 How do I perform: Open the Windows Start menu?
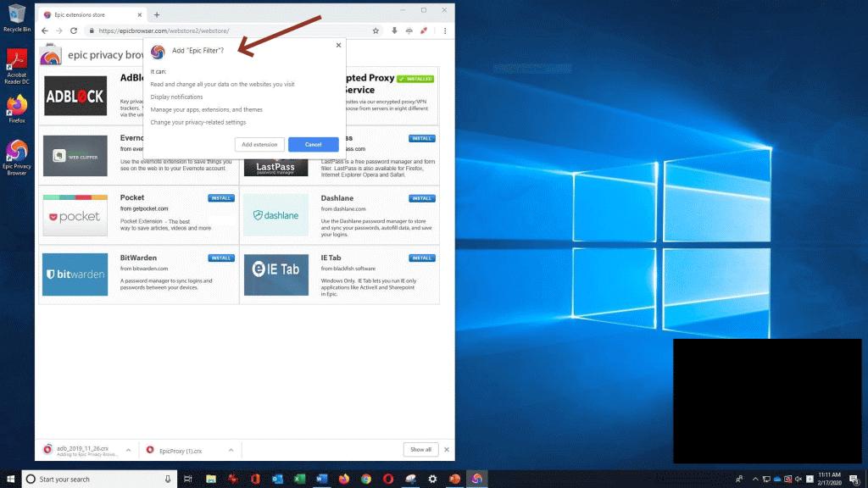pos(10,480)
